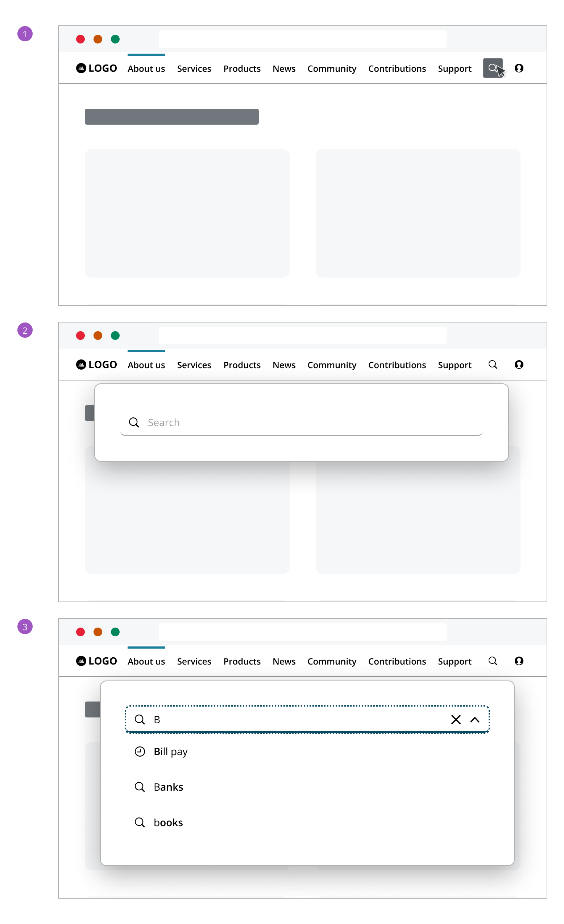The width and height of the screenshot is (564, 924).
Task: Click the search icon in third mockup header
Action: point(492,661)
